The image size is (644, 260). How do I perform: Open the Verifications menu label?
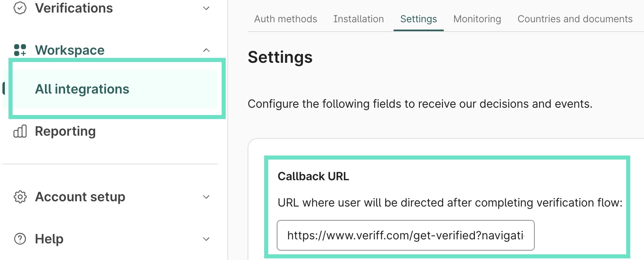[x=74, y=8]
